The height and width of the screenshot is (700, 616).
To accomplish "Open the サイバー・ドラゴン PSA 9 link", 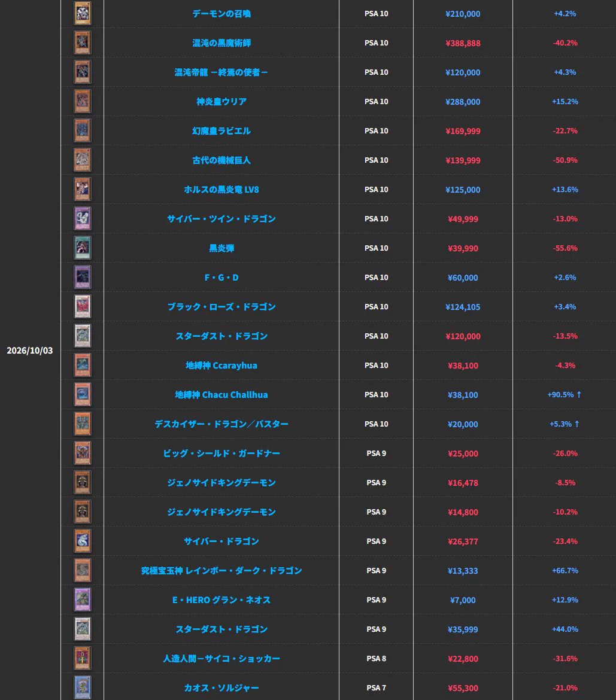I will pyautogui.click(x=221, y=541).
